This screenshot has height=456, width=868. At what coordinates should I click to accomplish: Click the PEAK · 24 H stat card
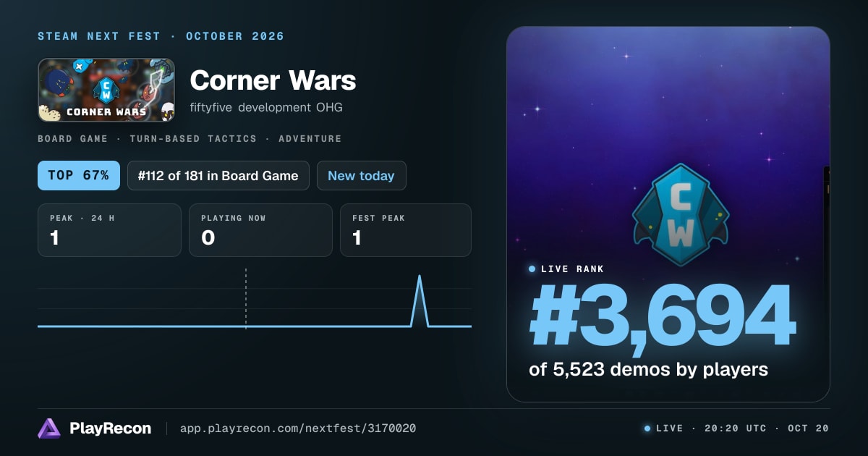point(109,230)
